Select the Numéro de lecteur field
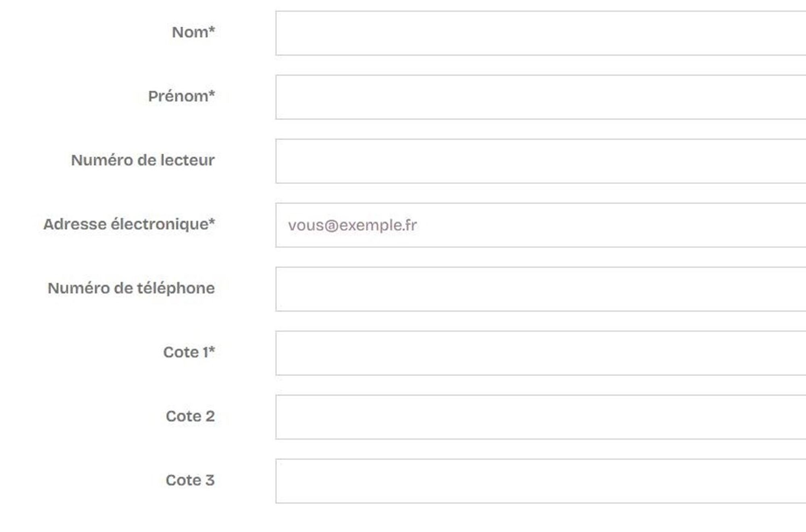This screenshot has width=806, height=532. (x=540, y=161)
